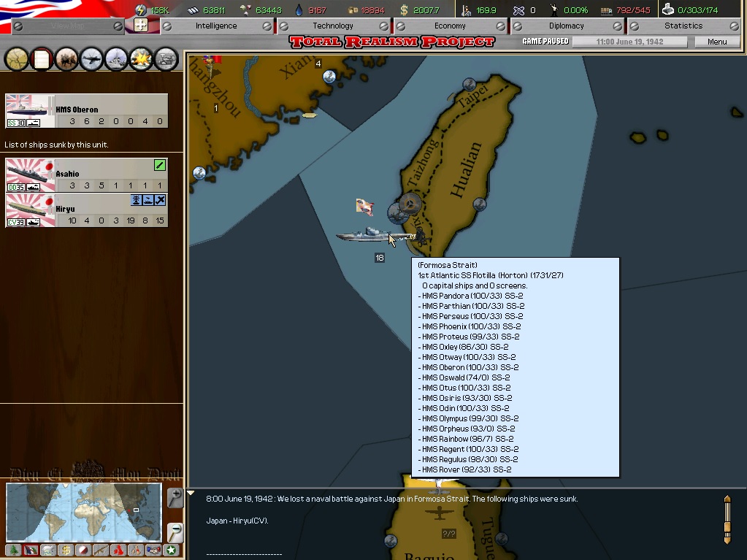Image resolution: width=747 pixels, height=560 pixels.
Task: Select the Hiryu carrier entry
Action: coord(86,210)
